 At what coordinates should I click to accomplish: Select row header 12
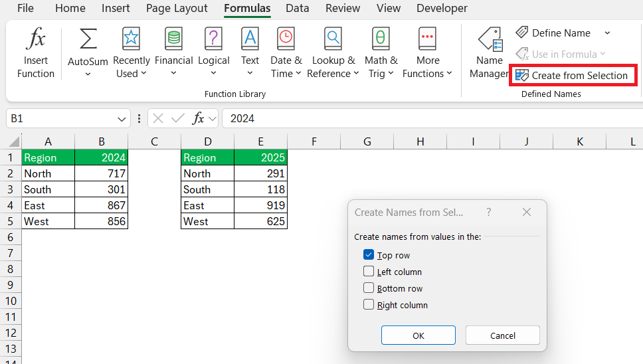click(11, 333)
